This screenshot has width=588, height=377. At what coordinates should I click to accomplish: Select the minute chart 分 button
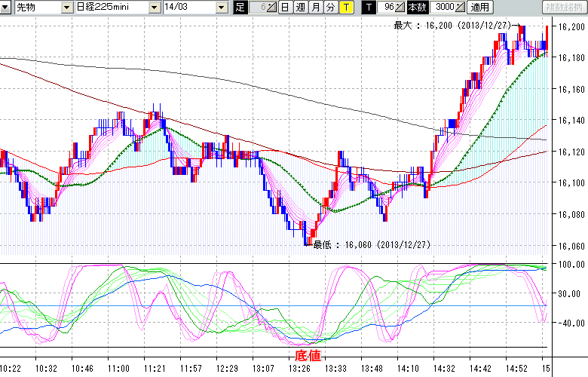[x=330, y=8]
